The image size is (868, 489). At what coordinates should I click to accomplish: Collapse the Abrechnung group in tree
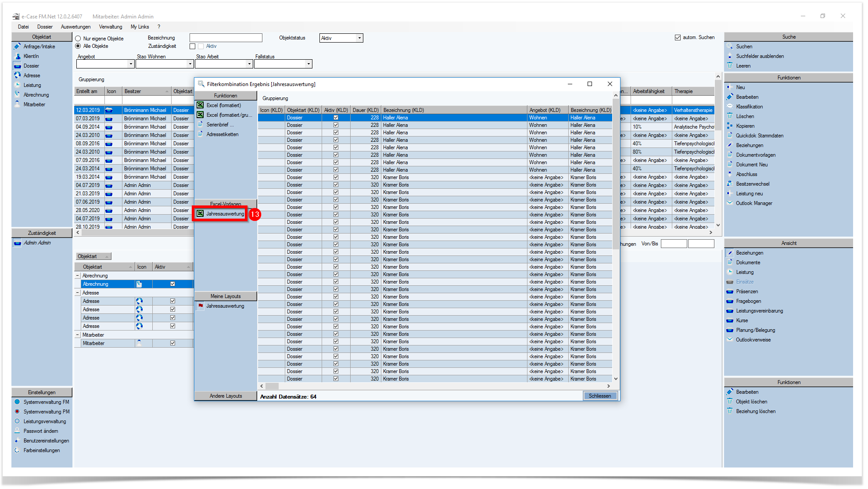[78, 276]
